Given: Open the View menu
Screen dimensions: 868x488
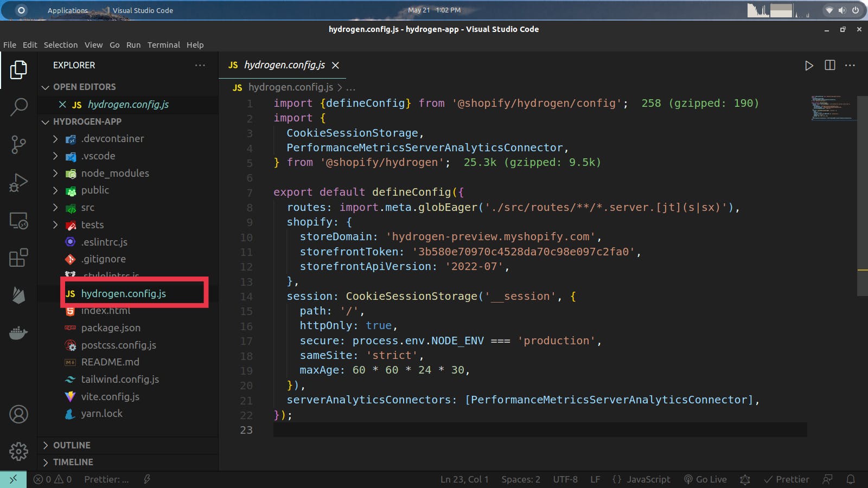Looking at the screenshot, I should coord(93,45).
